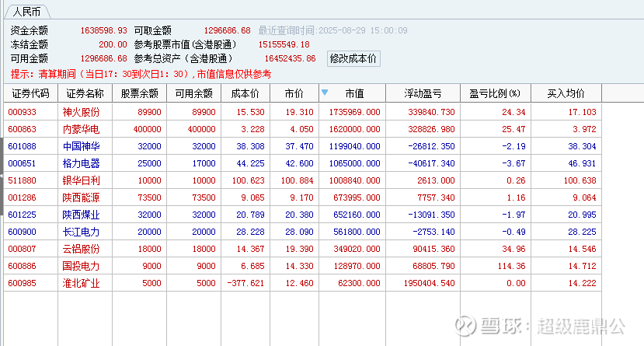Select the 云铝股份 stock name
644x346 pixels.
click(x=81, y=249)
